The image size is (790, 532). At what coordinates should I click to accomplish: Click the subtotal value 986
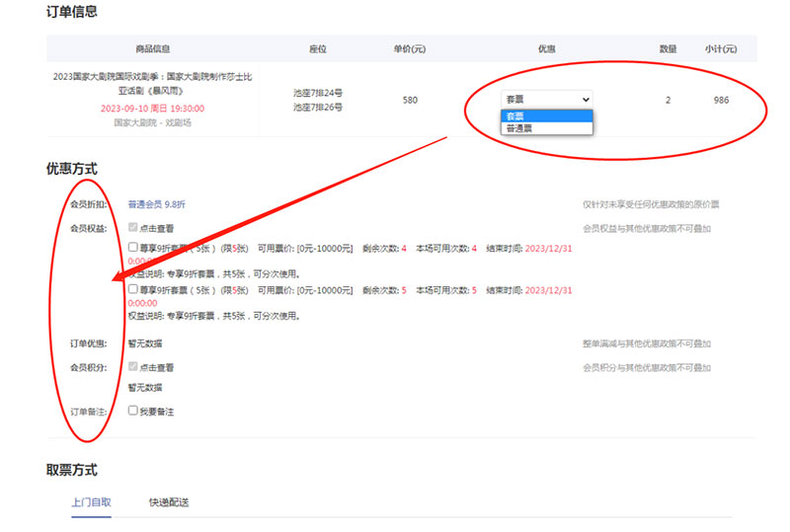click(721, 100)
